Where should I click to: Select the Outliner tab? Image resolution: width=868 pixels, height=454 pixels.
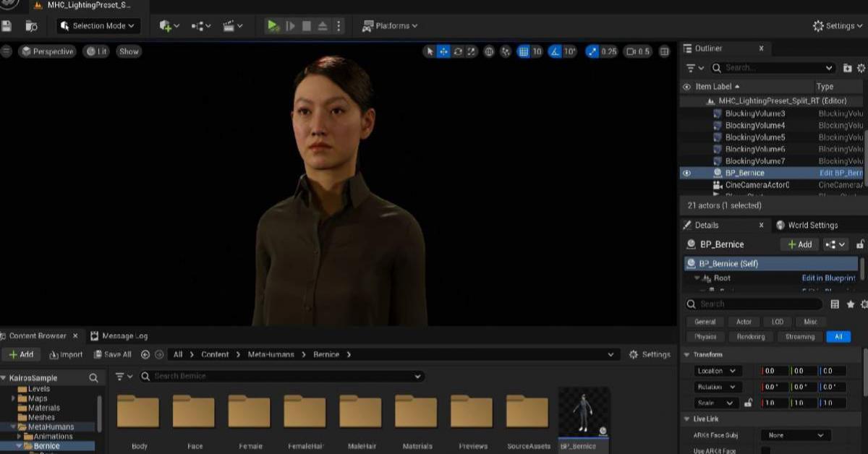pos(709,48)
